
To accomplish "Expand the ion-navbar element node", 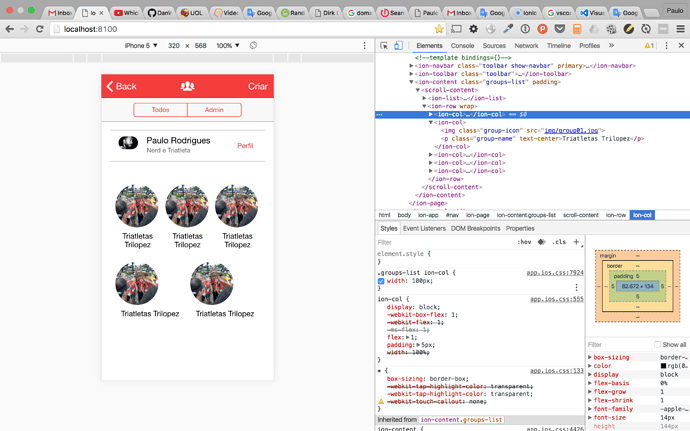I will click(x=411, y=66).
